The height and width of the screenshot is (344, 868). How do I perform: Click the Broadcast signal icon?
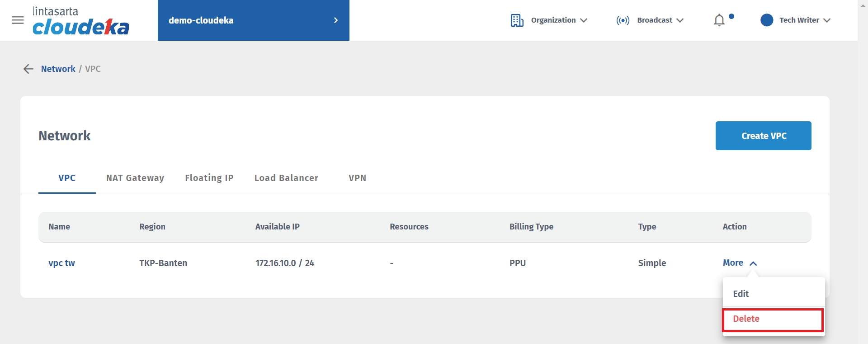(623, 20)
